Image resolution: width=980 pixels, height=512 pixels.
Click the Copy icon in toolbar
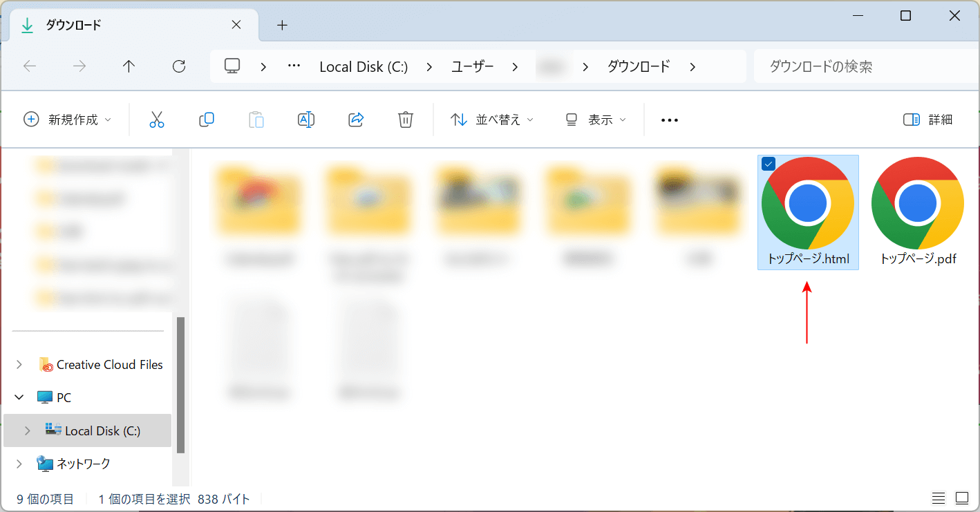point(207,120)
